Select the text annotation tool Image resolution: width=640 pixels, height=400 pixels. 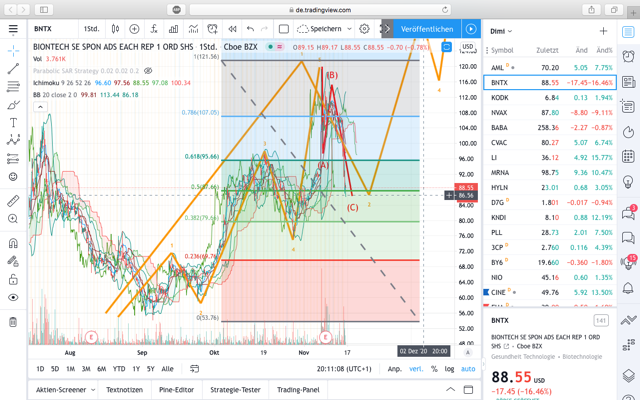tap(13, 122)
